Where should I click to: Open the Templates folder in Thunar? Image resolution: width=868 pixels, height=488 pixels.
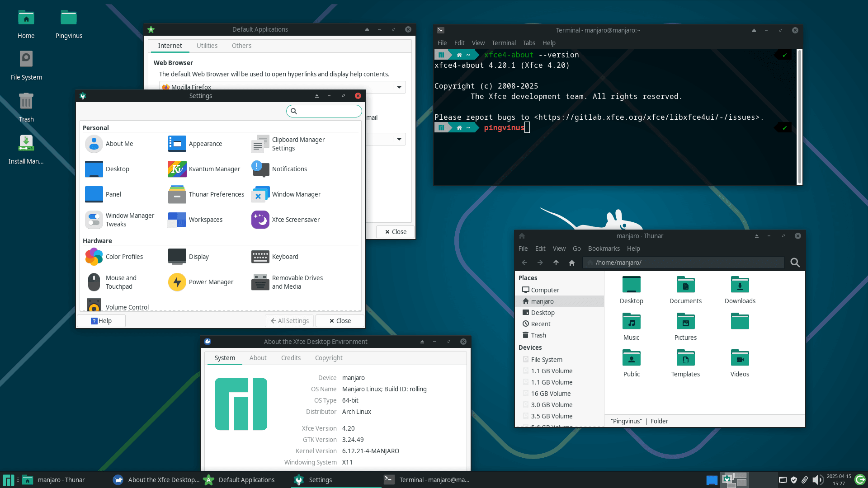click(x=685, y=363)
